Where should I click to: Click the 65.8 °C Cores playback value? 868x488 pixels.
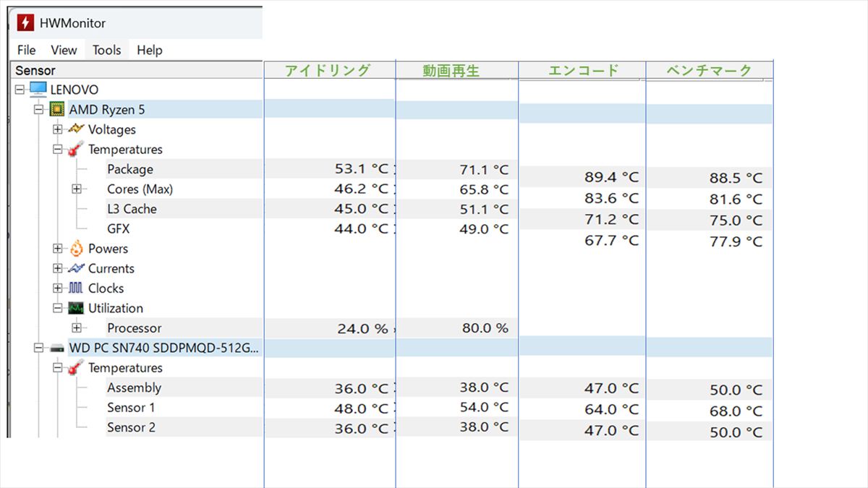[484, 189]
